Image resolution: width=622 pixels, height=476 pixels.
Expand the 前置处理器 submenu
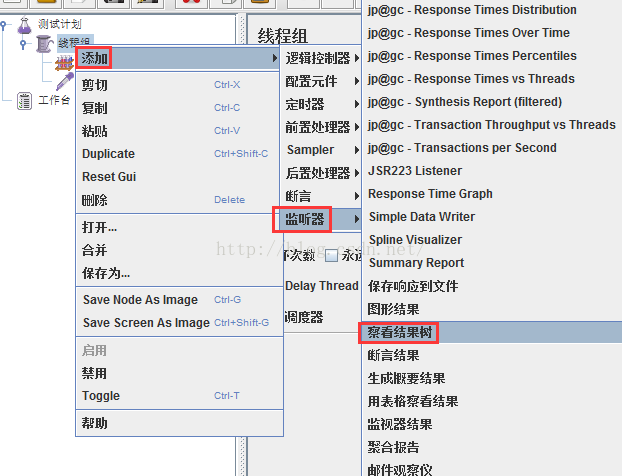[x=322, y=127]
